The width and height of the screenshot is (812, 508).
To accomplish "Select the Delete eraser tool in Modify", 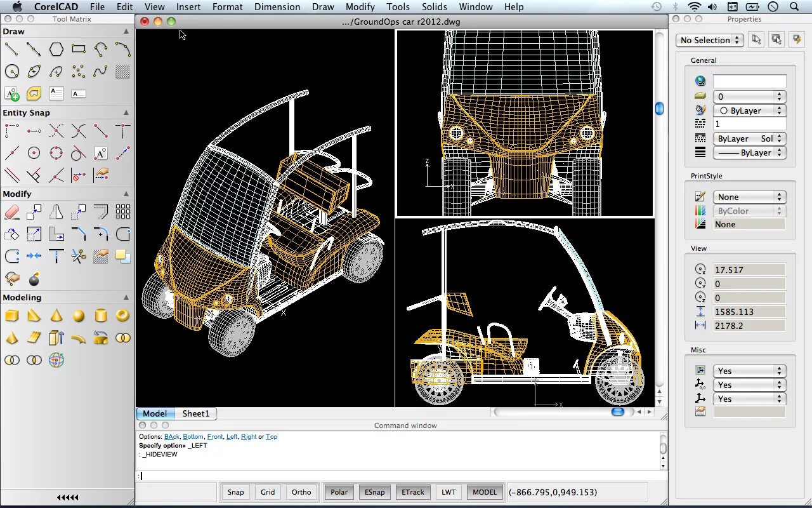I will coord(11,211).
